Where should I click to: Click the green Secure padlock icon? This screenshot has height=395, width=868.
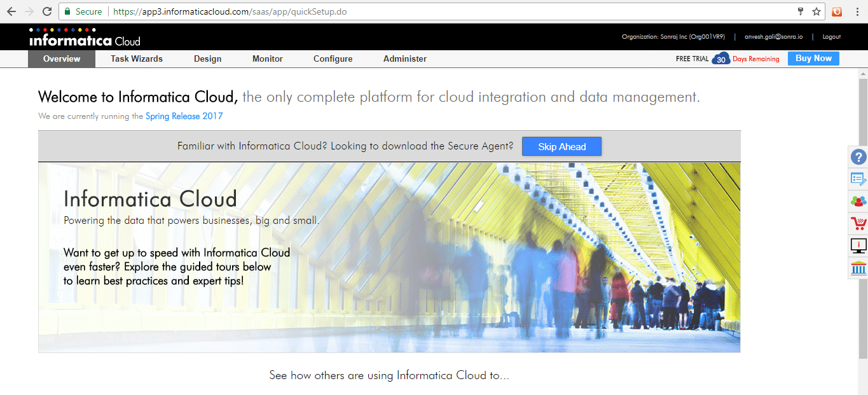click(67, 11)
